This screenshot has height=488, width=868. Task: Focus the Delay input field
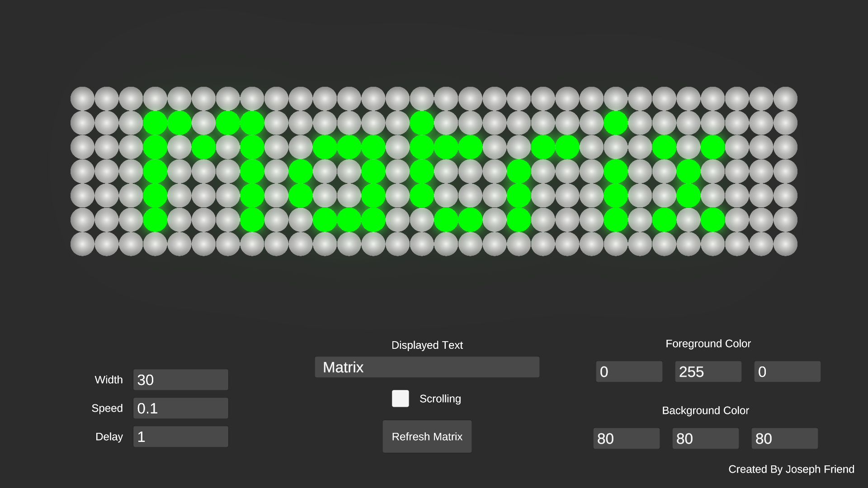pos(180,436)
